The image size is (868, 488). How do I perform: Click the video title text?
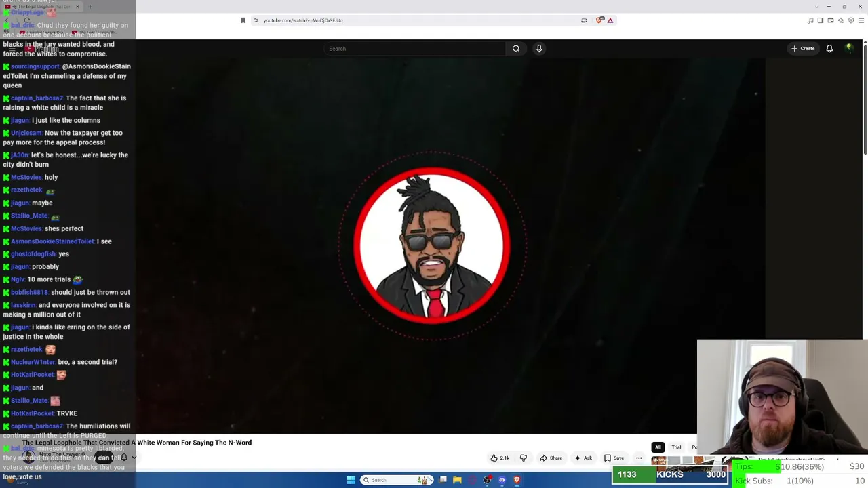tap(137, 443)
